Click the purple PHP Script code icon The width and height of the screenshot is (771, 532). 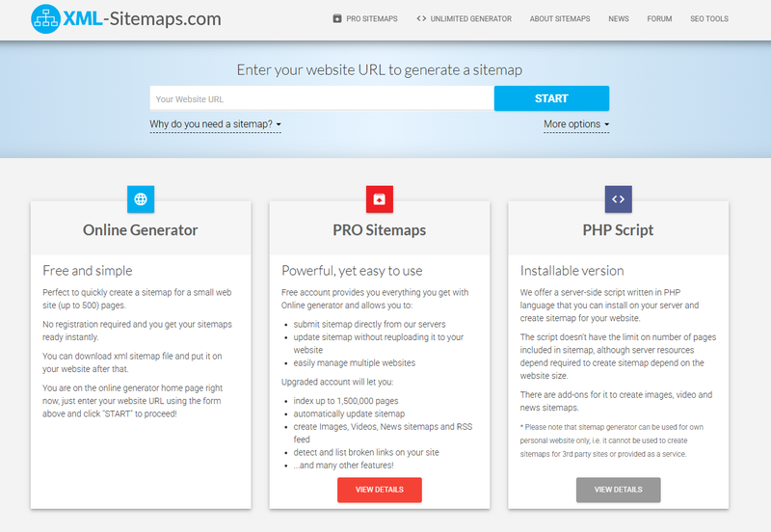(618, 199)
